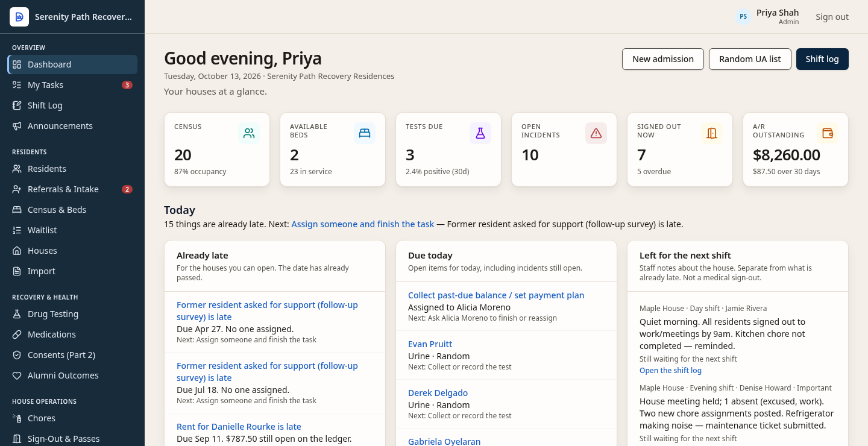Click the Sign-Out & Passes door icon in sidebar
The image size is (868, 446).
tap(17, 439)
